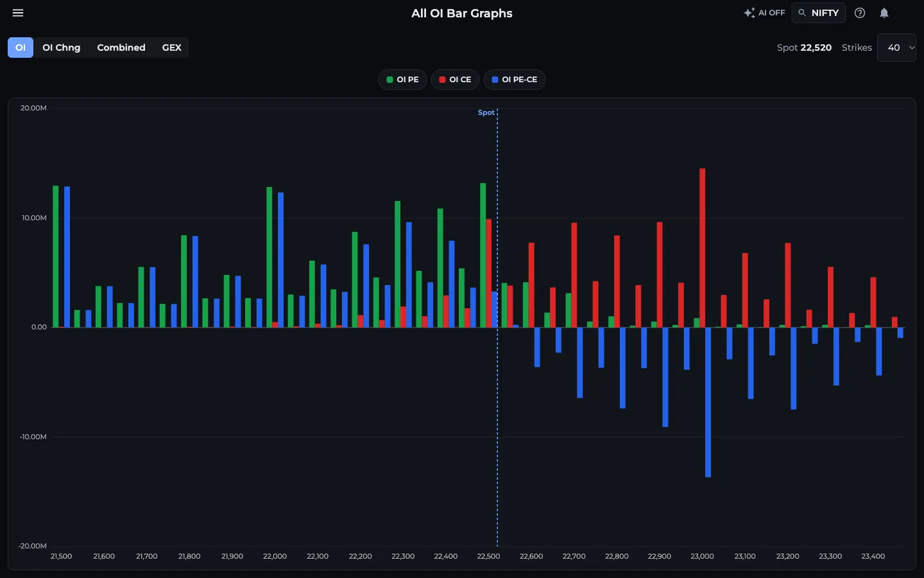
Task: Click the 22,000 x-axis strike label
Action: pyautogui.click(x=275, y=556)
